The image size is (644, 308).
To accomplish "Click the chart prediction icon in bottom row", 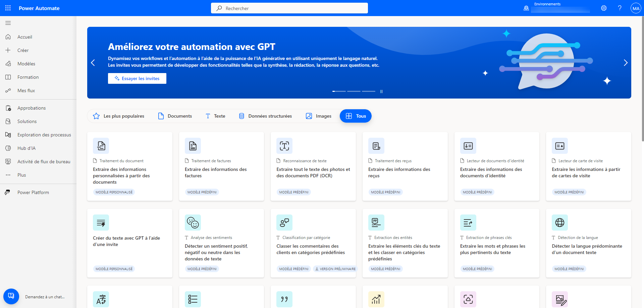I will (x=376, y=299).
